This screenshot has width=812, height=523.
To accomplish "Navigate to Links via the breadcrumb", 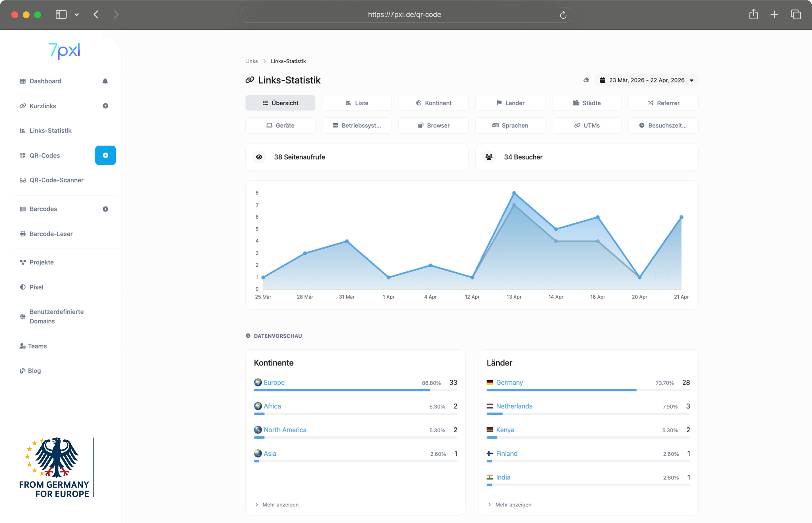I will click(x=251, y=61).
